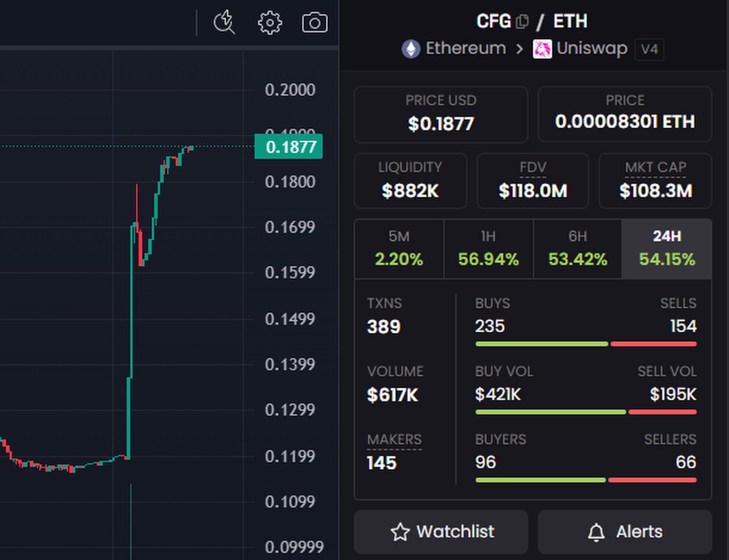Screen dimensions: 729x560
Task: Click the PRICE USD box
Action: 441,114
